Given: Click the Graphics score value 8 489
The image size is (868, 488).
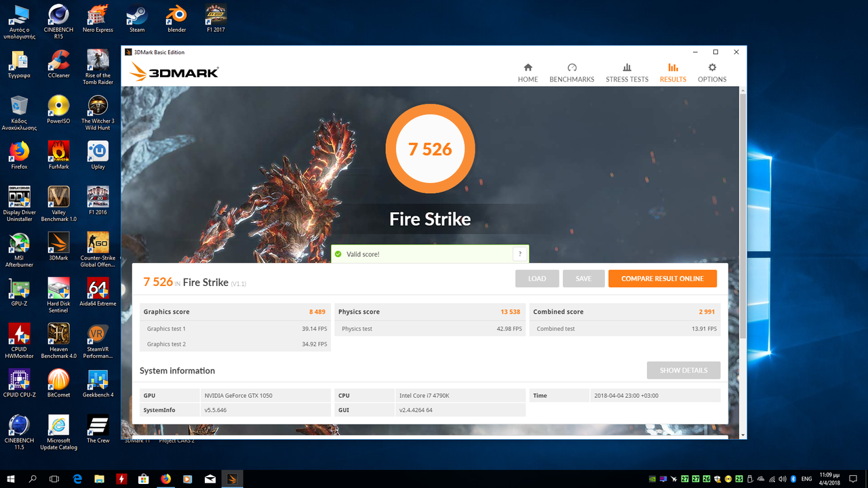Looking at the screenshot, I should click(318, 312).
